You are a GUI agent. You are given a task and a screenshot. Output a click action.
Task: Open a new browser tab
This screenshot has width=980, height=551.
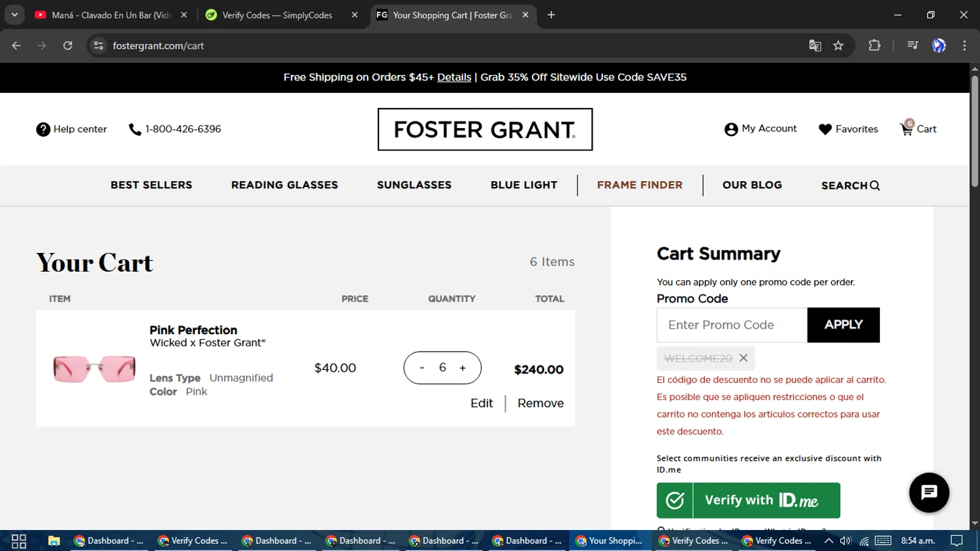pos(551,14)
